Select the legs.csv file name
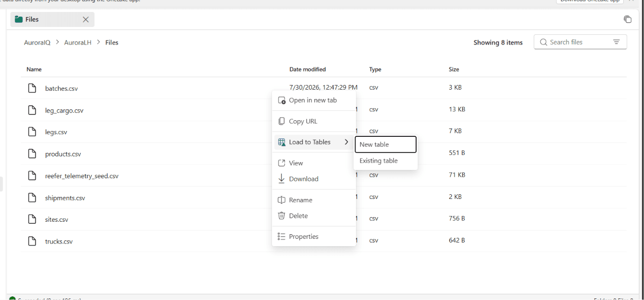The width and height of the screenshot is (644, 300). (56, 132)
